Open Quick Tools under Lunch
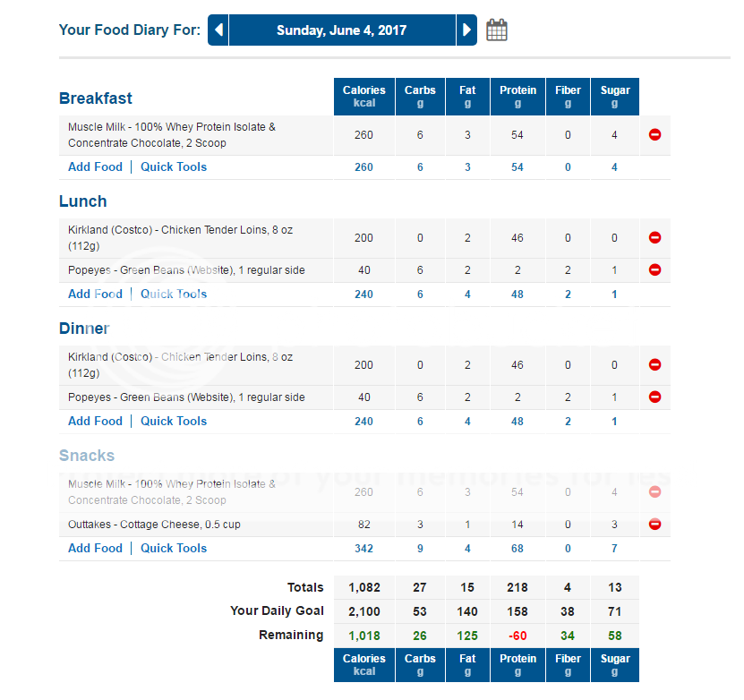 coord(174,295)
